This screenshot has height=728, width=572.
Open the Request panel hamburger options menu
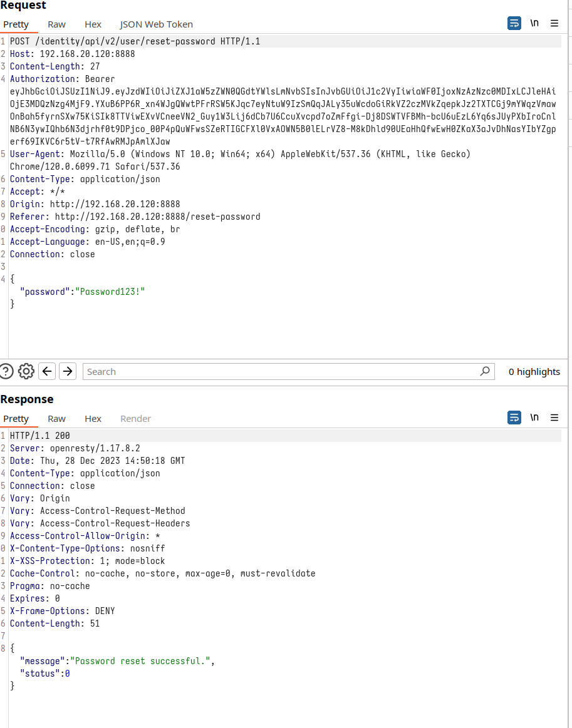pos(554,24)
